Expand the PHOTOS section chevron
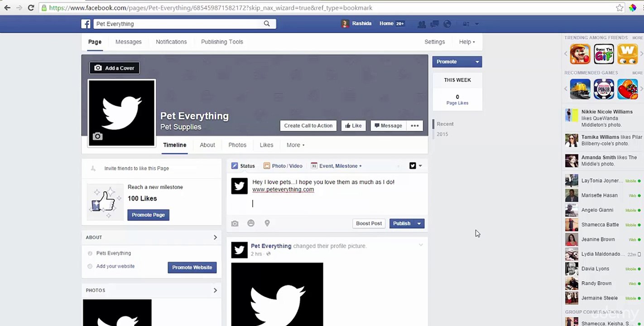The height and width of the screenshot is (326, 644). pos(215,290)
